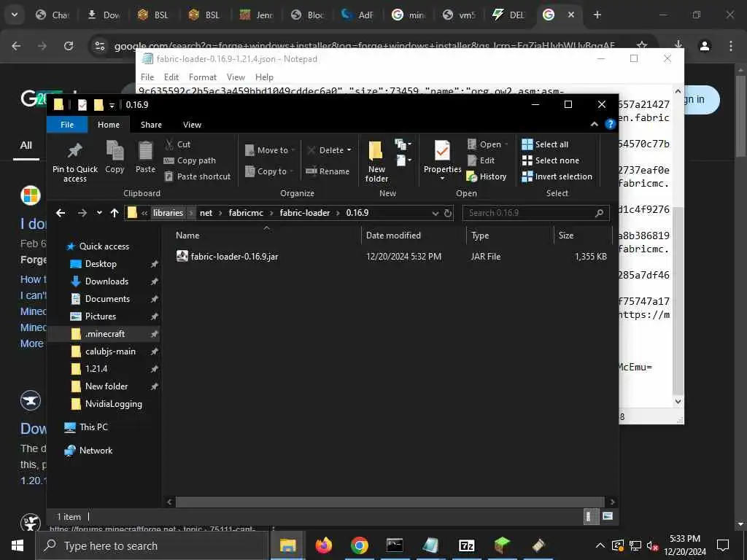747x560 pixels.
Task: Refresh the current folder view
Action: point(448,214)
